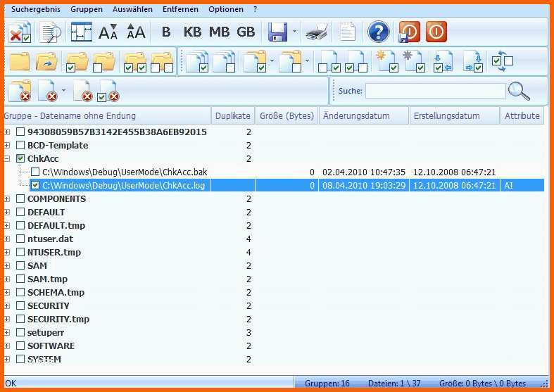Open the file preview magnifier document icon
The height and width of the screenshot is (392, 554).
click(x=51, y=32)
